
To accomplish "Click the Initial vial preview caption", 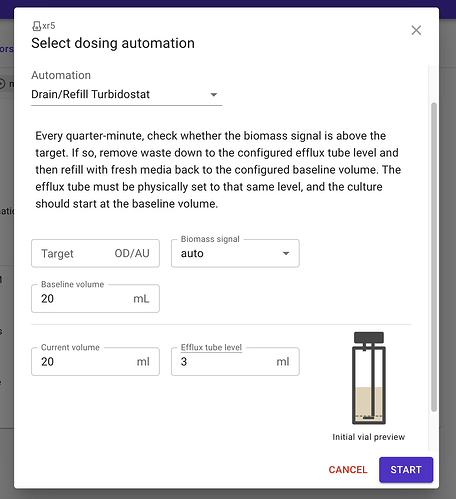I will coord(368,437).
